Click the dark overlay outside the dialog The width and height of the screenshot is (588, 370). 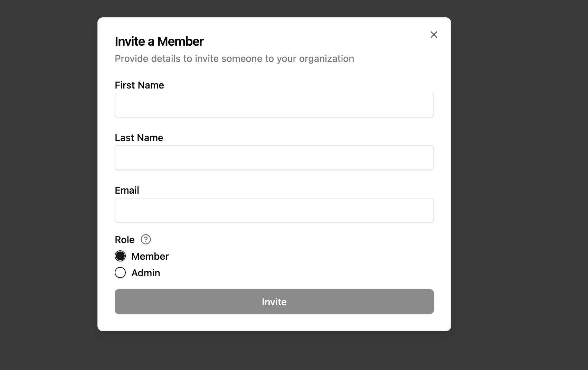(518, 173)
